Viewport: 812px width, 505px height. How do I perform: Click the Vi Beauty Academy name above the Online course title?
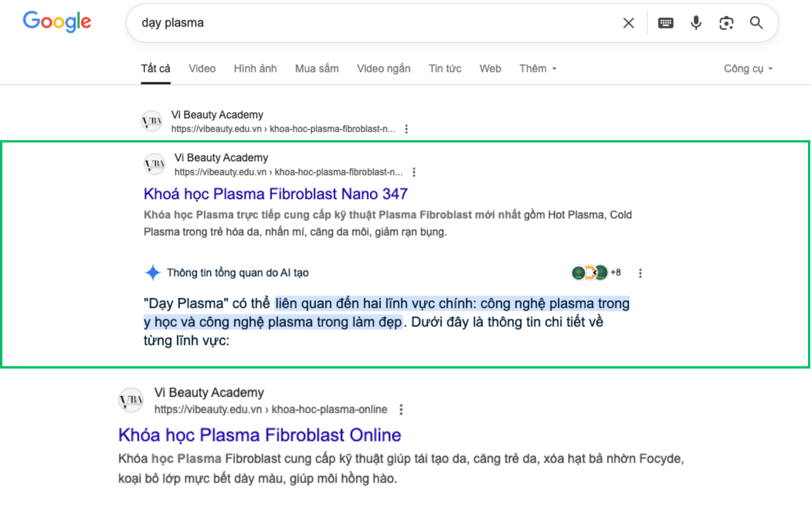(209, 392)
